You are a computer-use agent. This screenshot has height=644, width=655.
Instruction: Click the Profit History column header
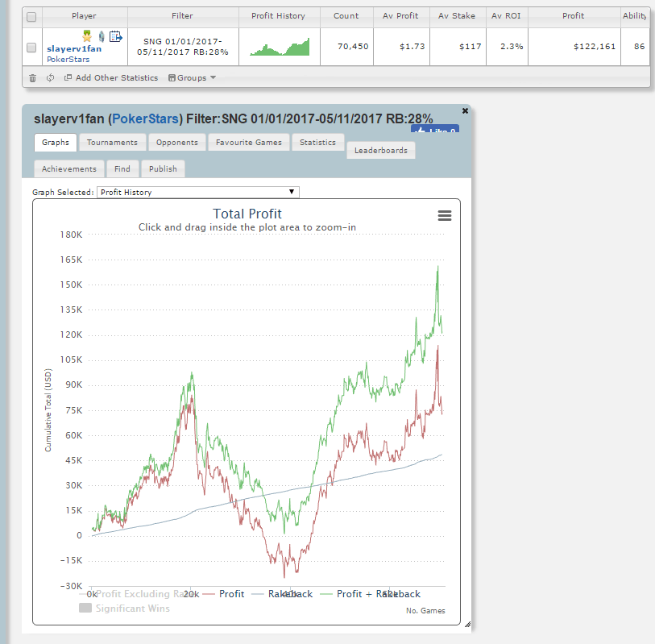point(279,16)
